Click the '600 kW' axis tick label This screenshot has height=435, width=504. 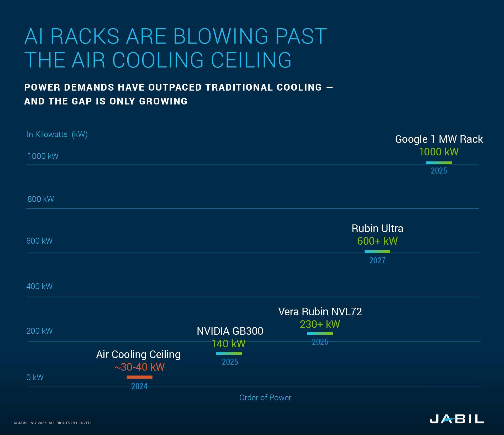pyautogui.click(x=39, y=241)
